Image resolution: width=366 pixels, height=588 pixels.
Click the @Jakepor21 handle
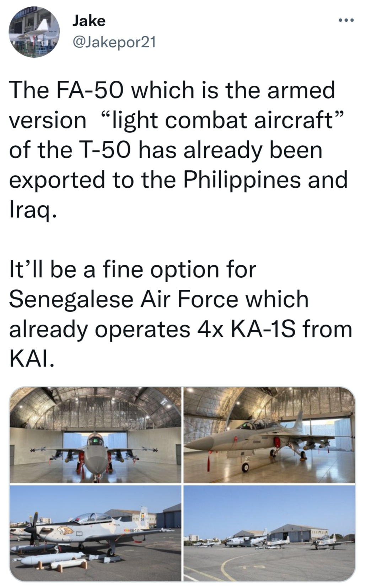(x=114, y=42)
